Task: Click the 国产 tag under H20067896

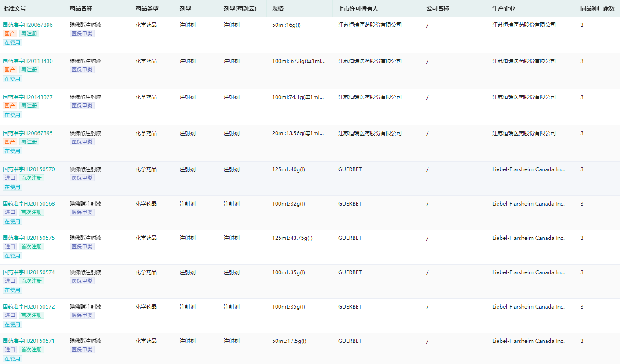Action: [10, 33]
